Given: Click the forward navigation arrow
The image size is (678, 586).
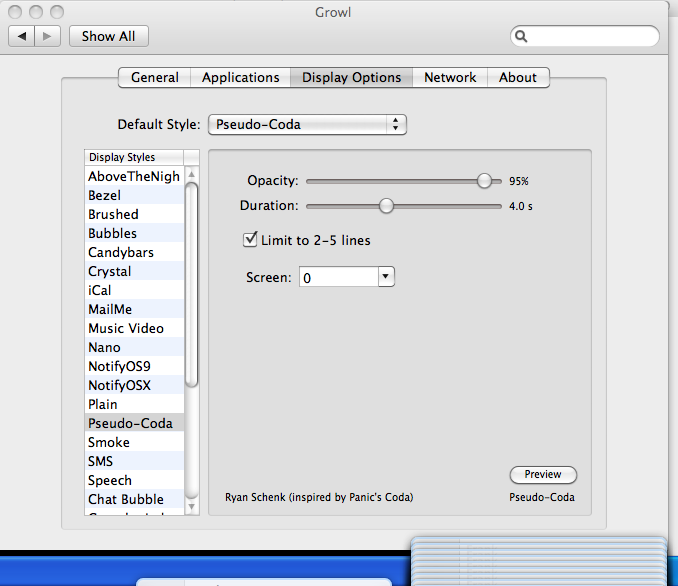Looking at the screenshot, I should 48,36.
